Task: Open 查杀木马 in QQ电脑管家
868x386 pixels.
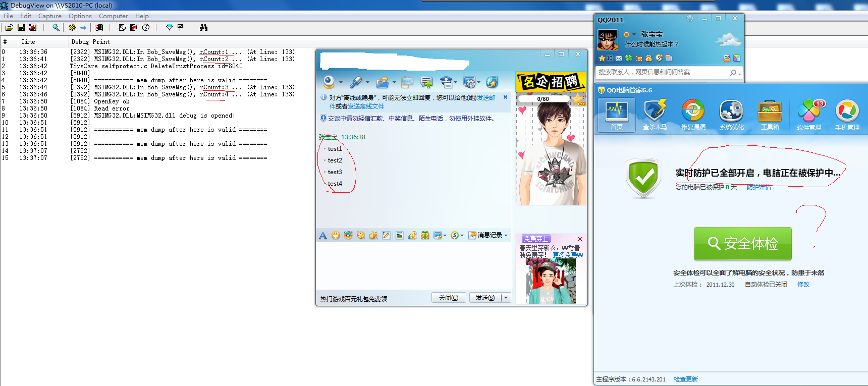Action: (655, 116)
